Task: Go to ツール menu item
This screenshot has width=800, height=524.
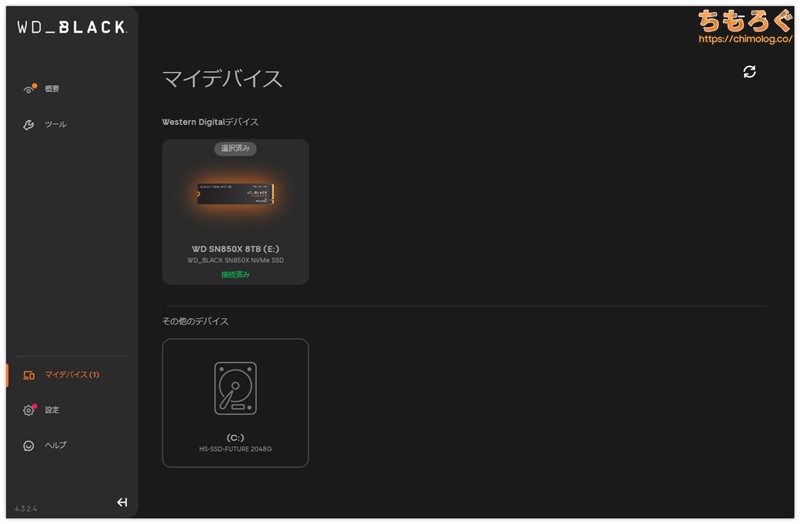Action: point(55,124)
